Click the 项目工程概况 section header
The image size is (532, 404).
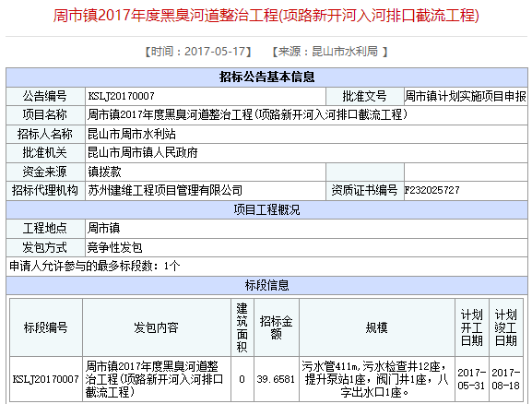266,209
